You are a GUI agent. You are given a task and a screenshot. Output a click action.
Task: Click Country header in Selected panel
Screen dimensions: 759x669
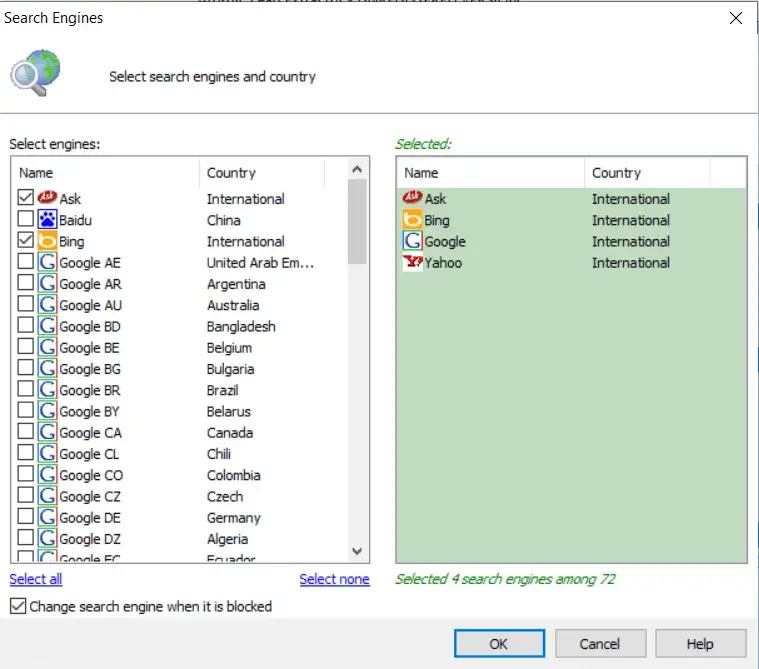pyautogui.click(x=647, y=173)
